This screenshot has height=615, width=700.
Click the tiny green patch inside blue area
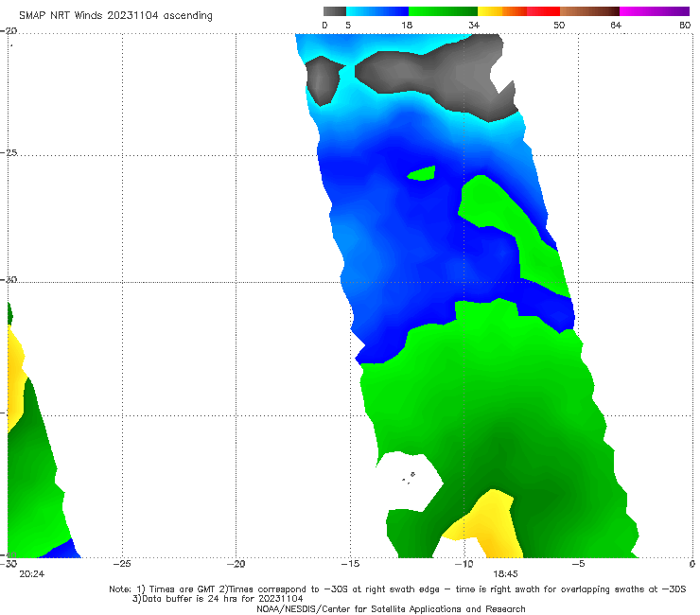(422, 173)
